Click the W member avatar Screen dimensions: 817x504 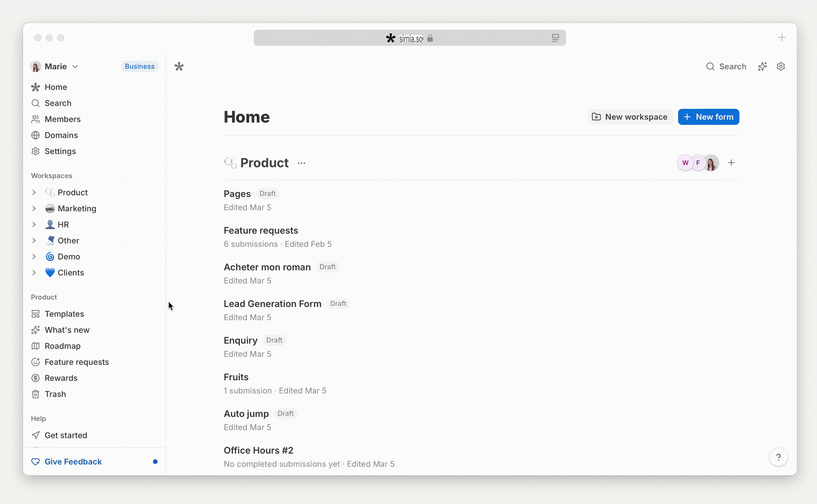[685, 163]
